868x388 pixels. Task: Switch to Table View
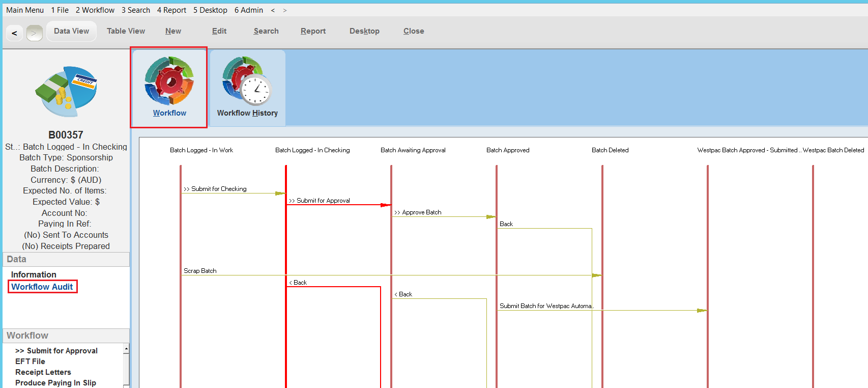[126, 31]
